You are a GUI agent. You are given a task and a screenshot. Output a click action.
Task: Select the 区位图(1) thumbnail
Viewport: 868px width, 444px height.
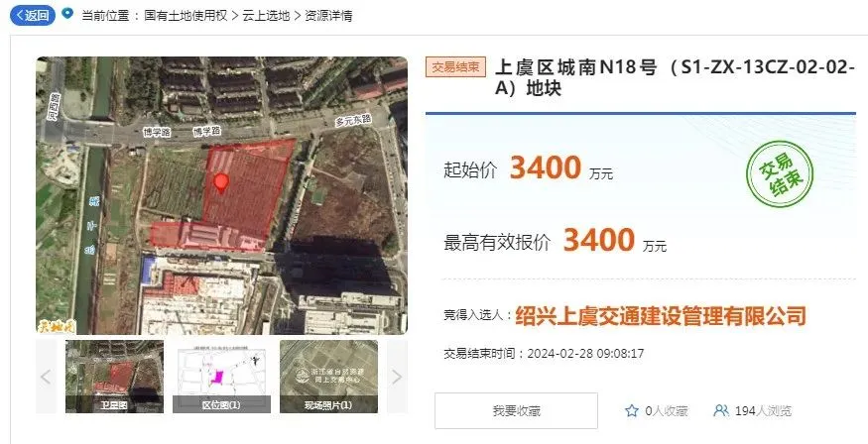pyautogui.click(x=221, y=377)
